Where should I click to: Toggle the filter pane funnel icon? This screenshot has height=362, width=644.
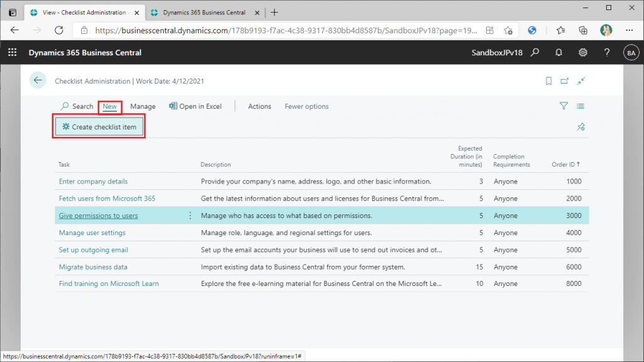point(564,106)
